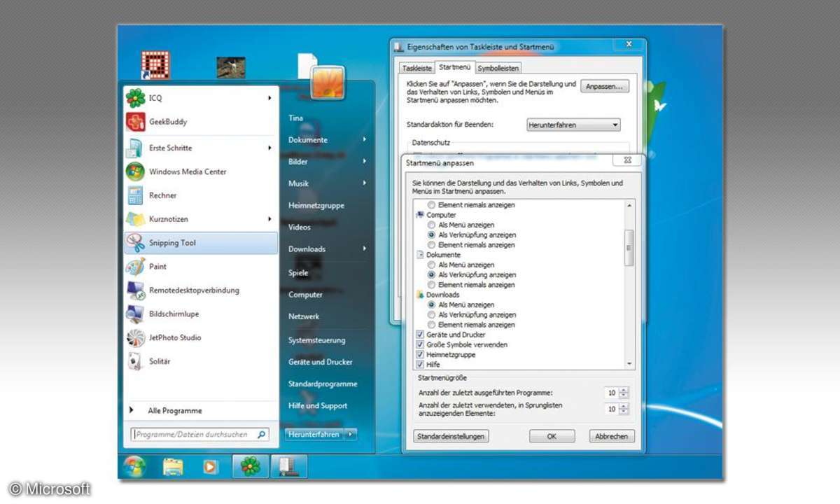Launch Rechner calculator app
Screen dimensions: 840x504
pos(162,195)
